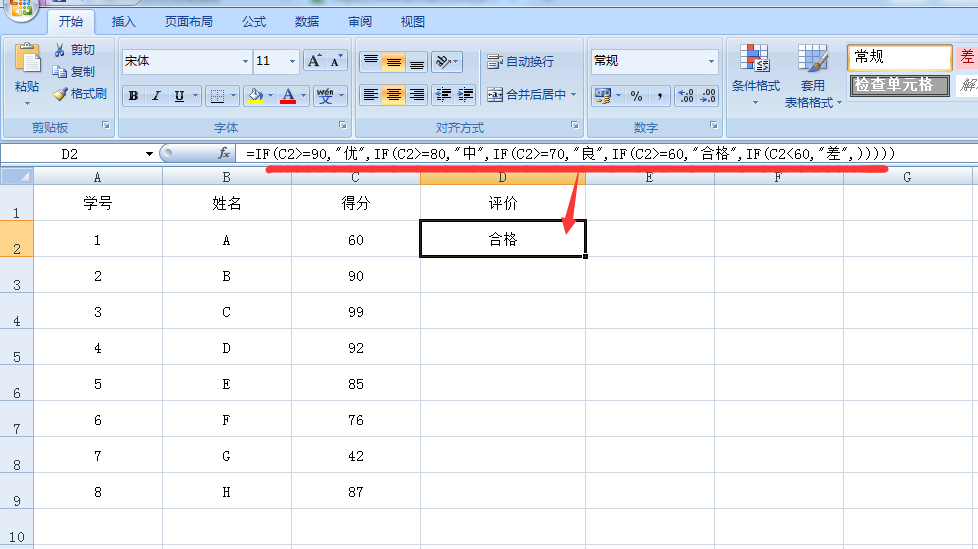The height and width of the screenshot is (549, 978).
Task: Click the Format Painter (格式刷) icon
Action: [61, 94]
